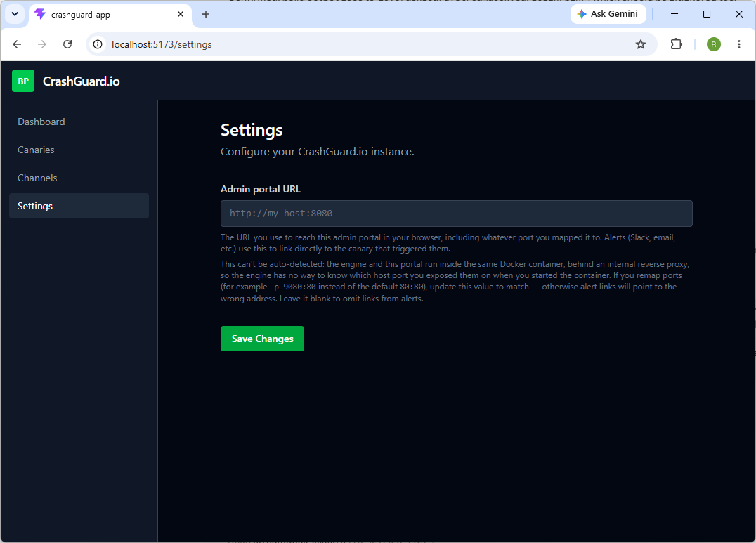Click the Admin portal URL input field
The width and height of the screenshot is (756, 543).
click(x=457, y=214)
